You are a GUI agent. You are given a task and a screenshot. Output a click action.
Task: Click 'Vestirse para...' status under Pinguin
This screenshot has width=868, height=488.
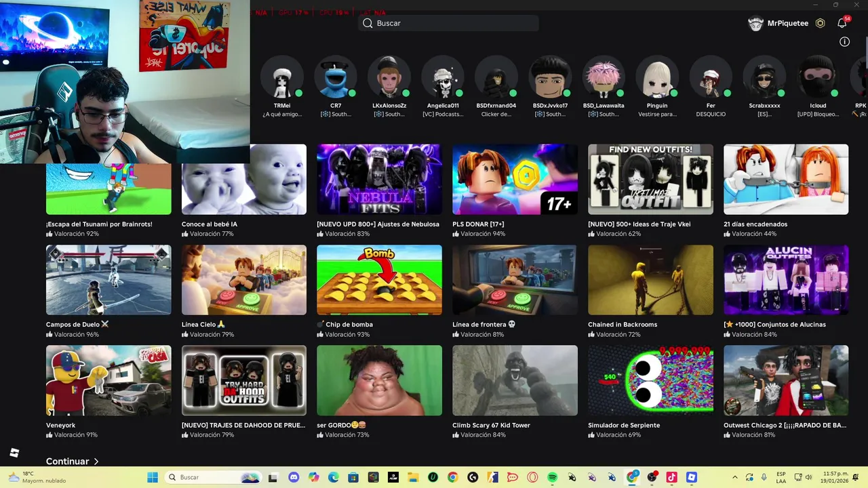657,115
